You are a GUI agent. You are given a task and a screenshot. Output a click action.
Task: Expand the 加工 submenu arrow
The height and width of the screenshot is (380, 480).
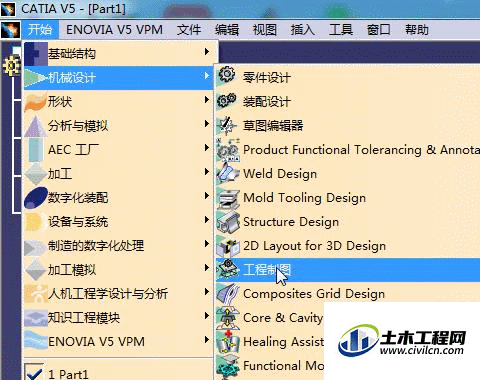tap(207, 172)
